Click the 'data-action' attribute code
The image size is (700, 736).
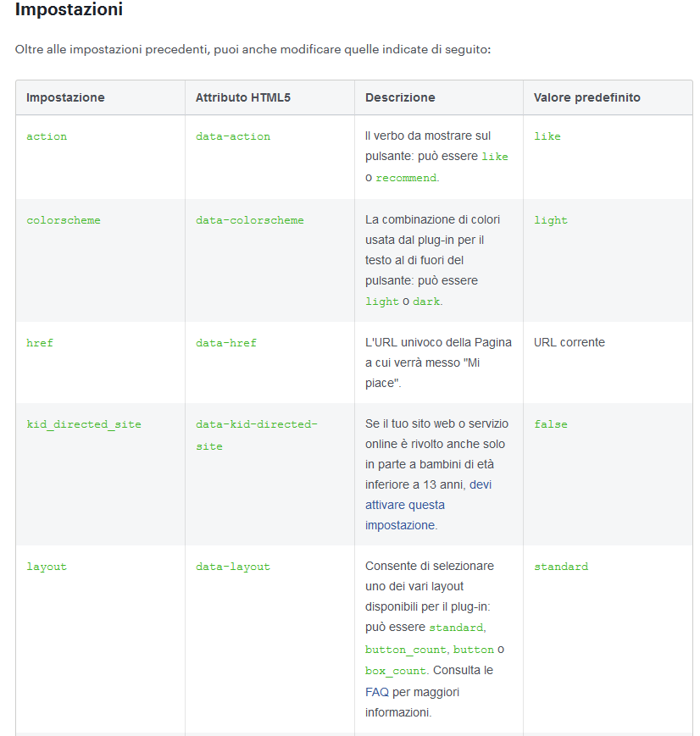click(x=233, y=136)
